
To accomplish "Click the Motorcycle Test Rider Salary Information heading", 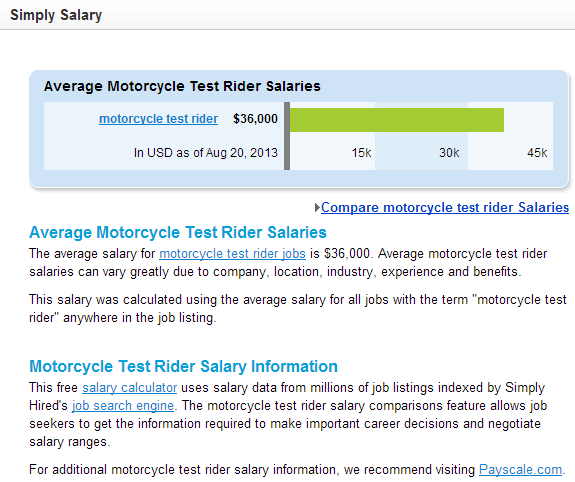I will (x=183, y=366).
